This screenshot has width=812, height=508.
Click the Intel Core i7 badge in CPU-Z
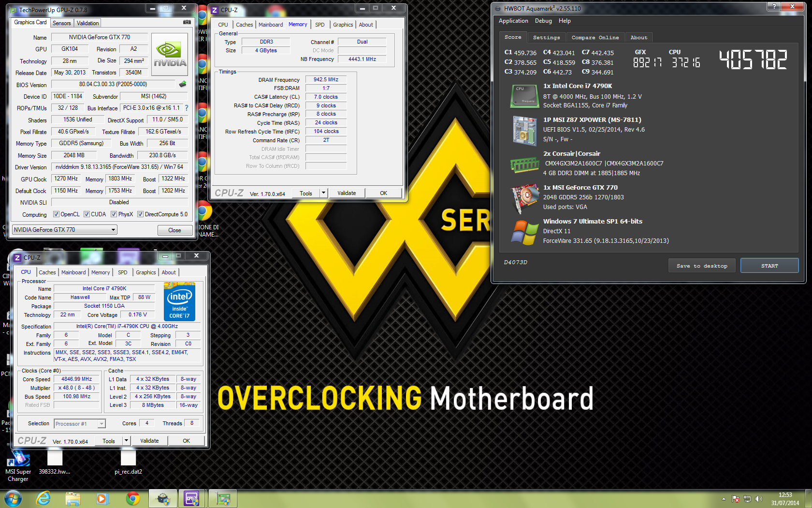[x=179, y=302]
